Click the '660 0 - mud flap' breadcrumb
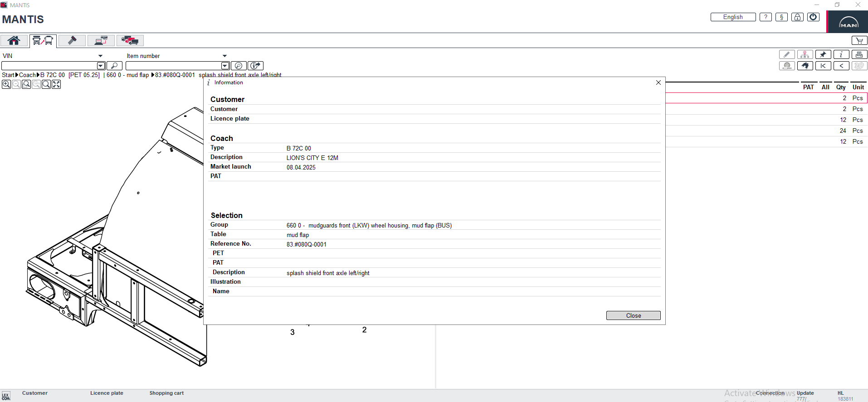868x402 pixels. coord(127,75)
